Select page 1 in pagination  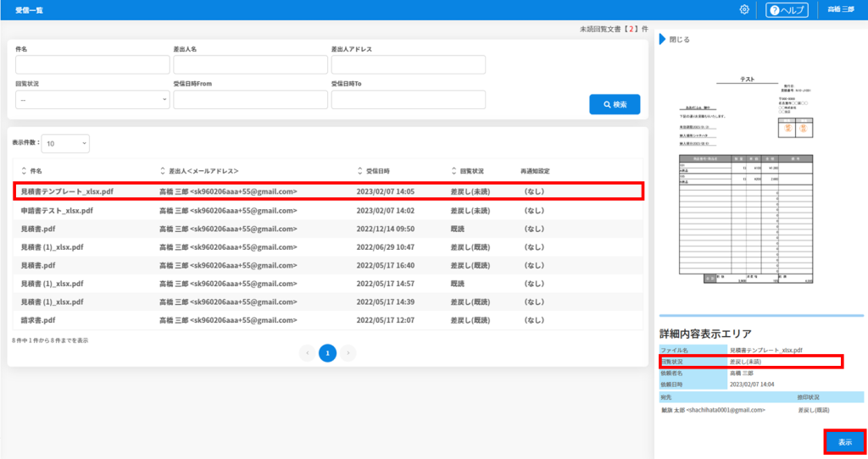[x=328, y=353]
